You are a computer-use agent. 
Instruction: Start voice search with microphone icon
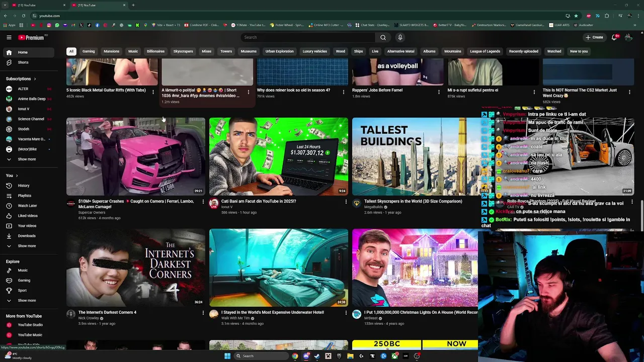point(400,37)
